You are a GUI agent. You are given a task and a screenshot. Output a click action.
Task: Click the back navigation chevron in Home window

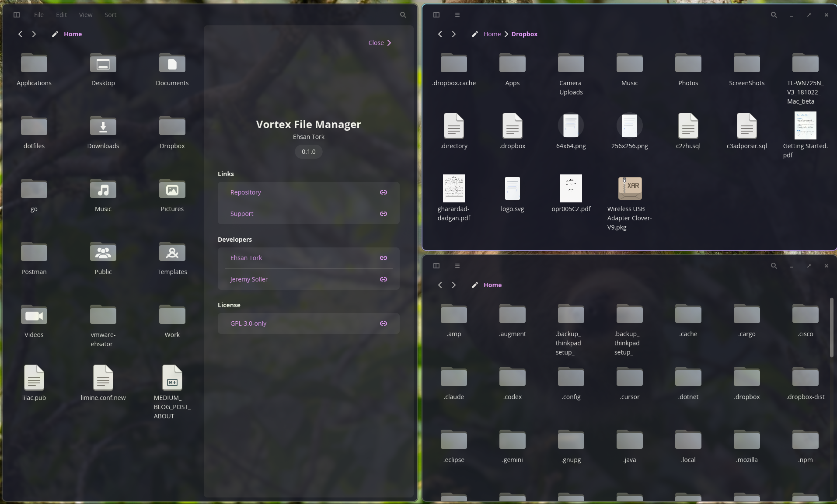coord(440,285)
